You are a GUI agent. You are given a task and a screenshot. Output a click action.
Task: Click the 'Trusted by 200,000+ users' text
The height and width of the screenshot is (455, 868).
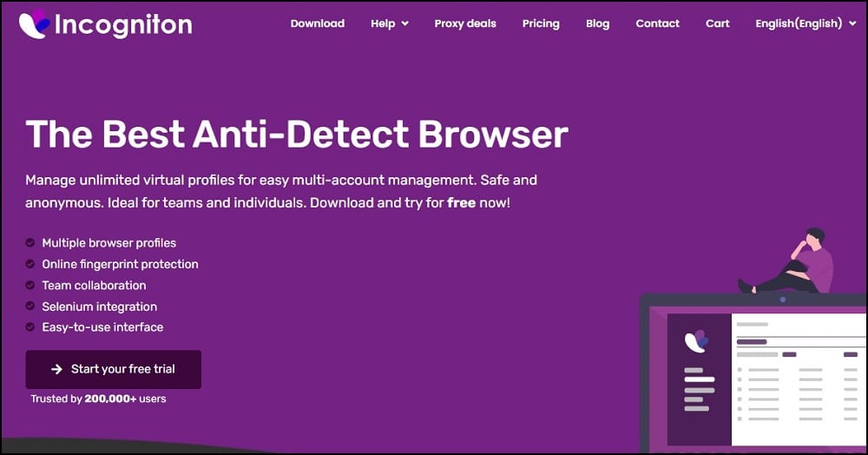[98, 399]
